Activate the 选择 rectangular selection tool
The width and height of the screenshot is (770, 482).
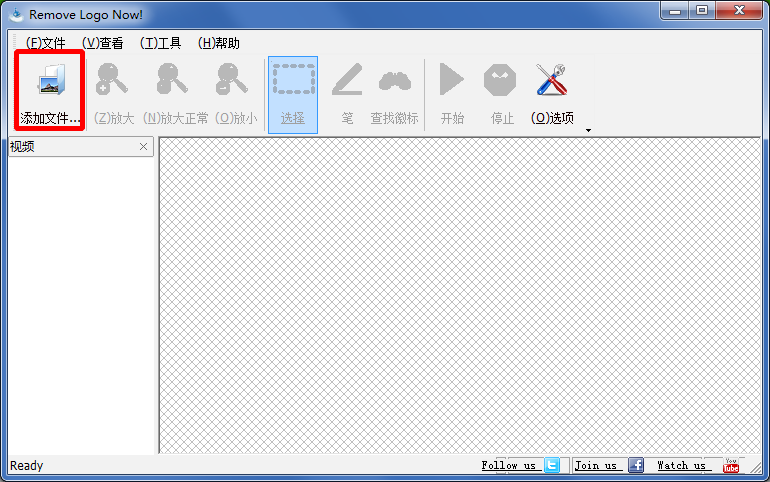(293, 94)
